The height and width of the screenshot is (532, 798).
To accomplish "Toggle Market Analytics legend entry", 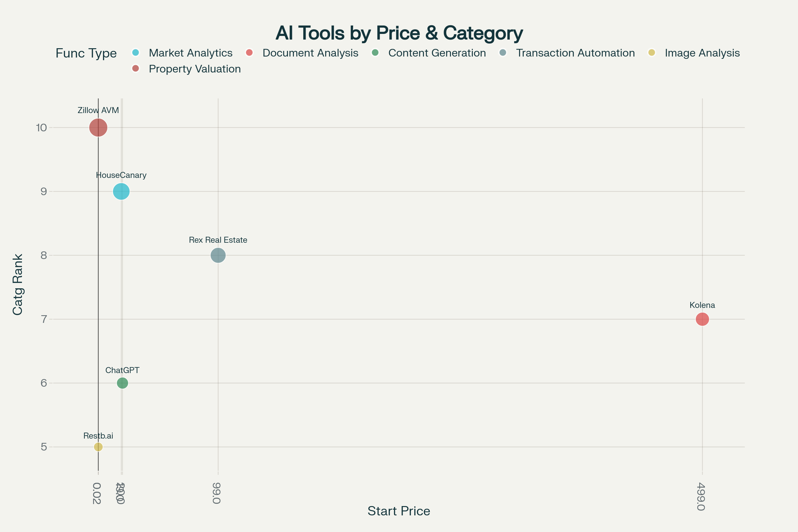I will pos(183,53).
